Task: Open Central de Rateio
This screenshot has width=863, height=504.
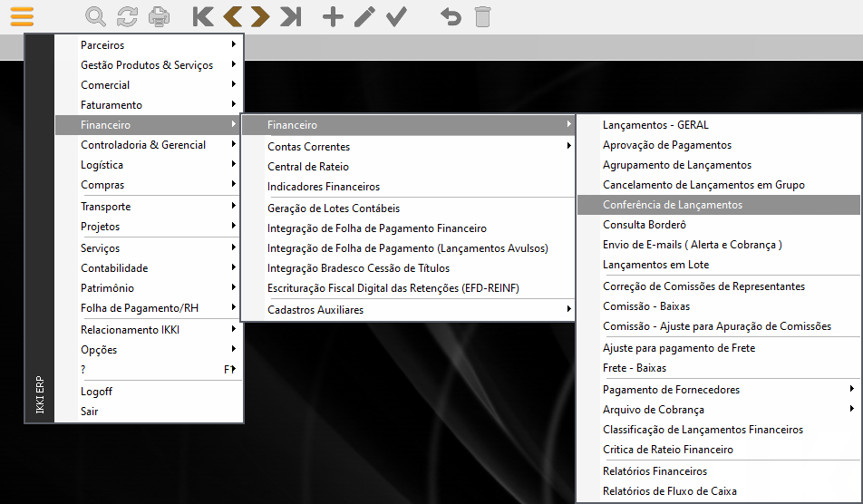Action: coord(408,166)
